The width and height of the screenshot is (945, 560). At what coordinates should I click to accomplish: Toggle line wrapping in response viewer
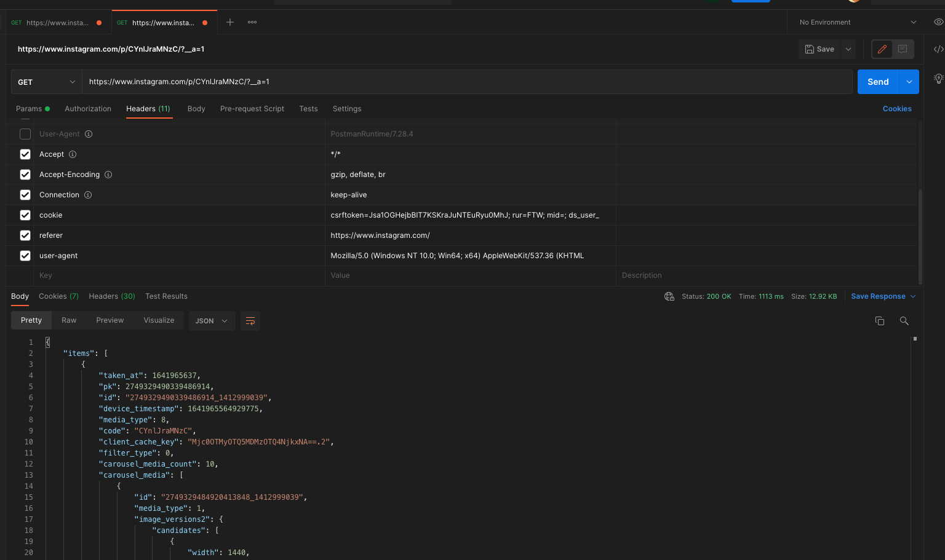click(250, 320)
